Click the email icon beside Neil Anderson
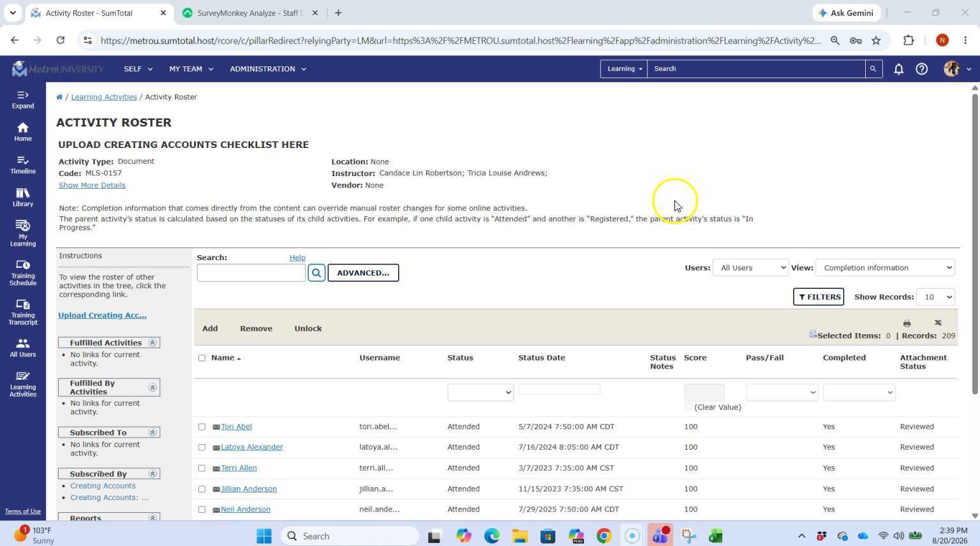The image size is (980, 546). [x=216, y=510]
